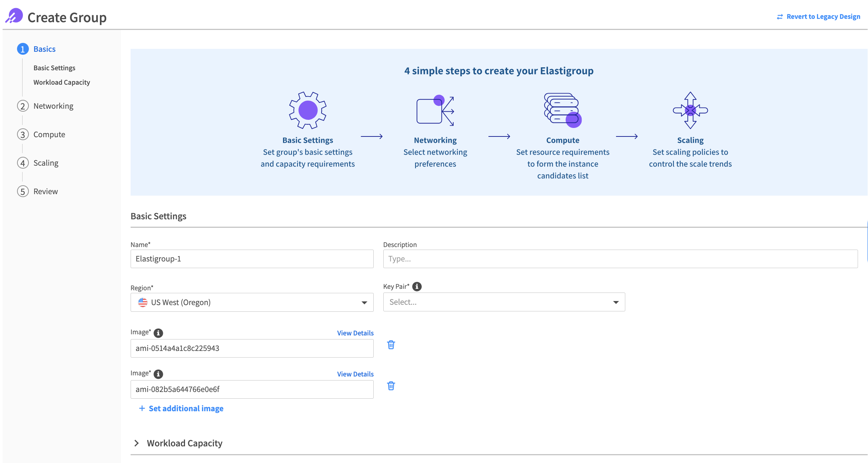The width and height of the screenshot is (868, 463).
Task: Remove the ami-082b5a644766e0e6f image with trash icon
Action: pos(391,386)
